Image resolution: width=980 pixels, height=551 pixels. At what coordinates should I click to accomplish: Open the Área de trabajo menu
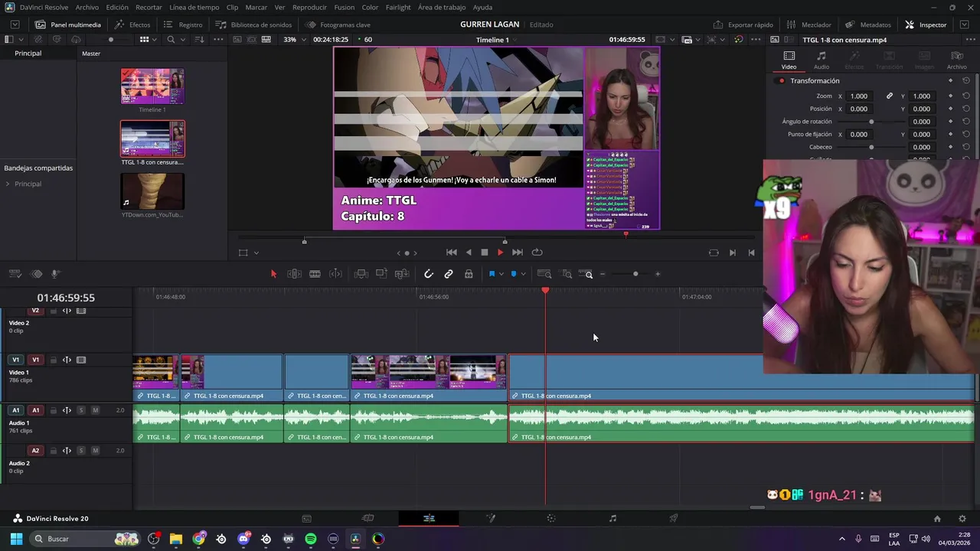click(442, 7)
